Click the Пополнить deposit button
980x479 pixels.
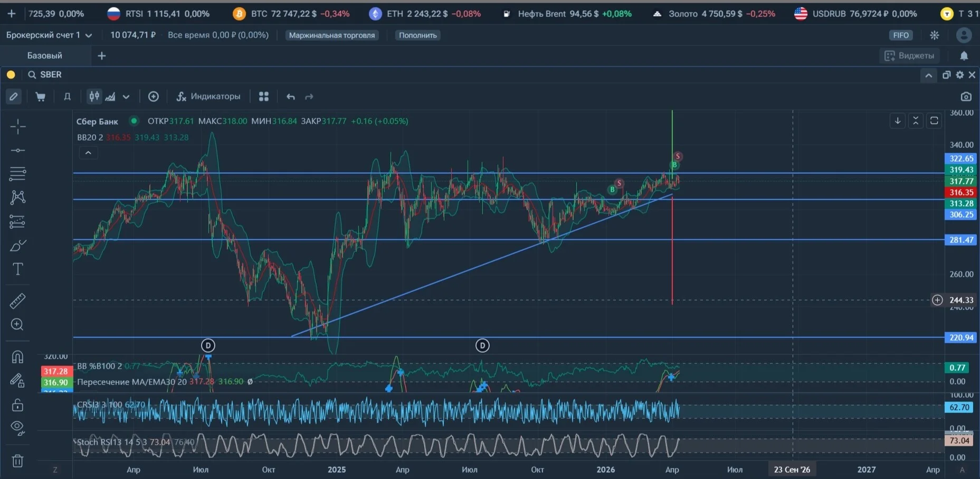pyautogui.click(x=418, y=35)
